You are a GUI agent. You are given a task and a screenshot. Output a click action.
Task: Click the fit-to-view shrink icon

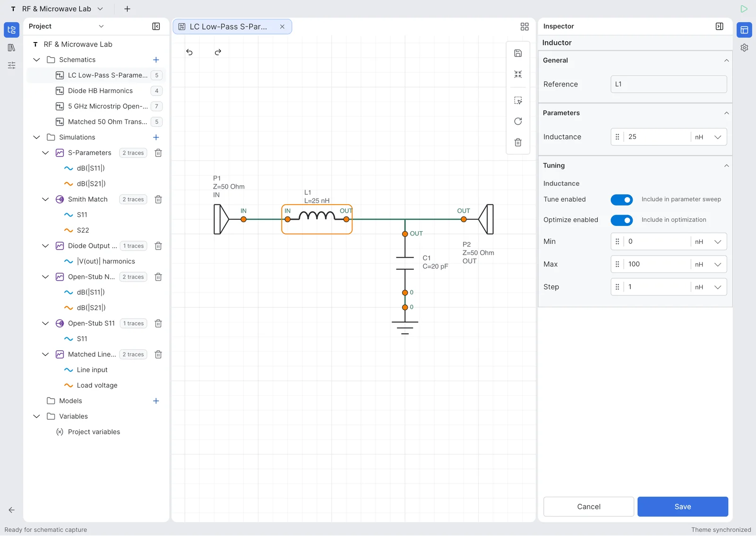click(x=518, y=74)
